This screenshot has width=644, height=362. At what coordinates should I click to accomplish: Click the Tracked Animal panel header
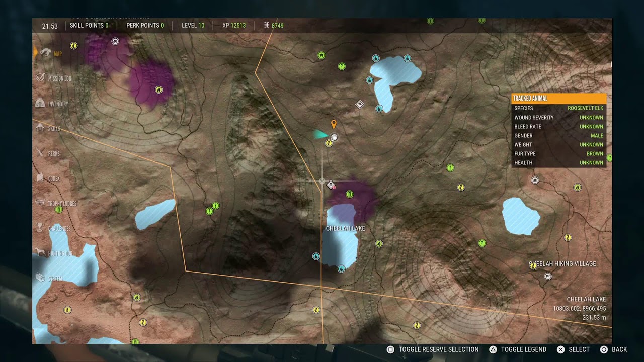(559, 99)
